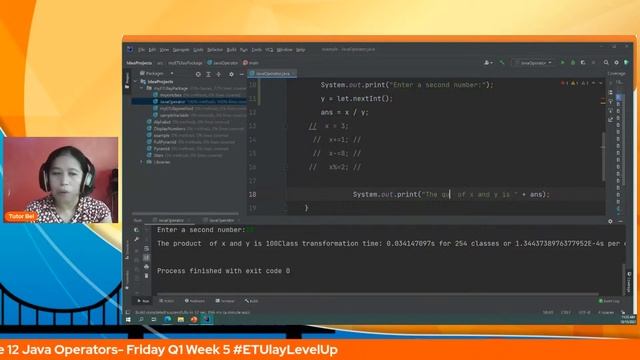Select DisplayNumbers class in project tree
640x360 pixels.
click(x=169, y=129)
